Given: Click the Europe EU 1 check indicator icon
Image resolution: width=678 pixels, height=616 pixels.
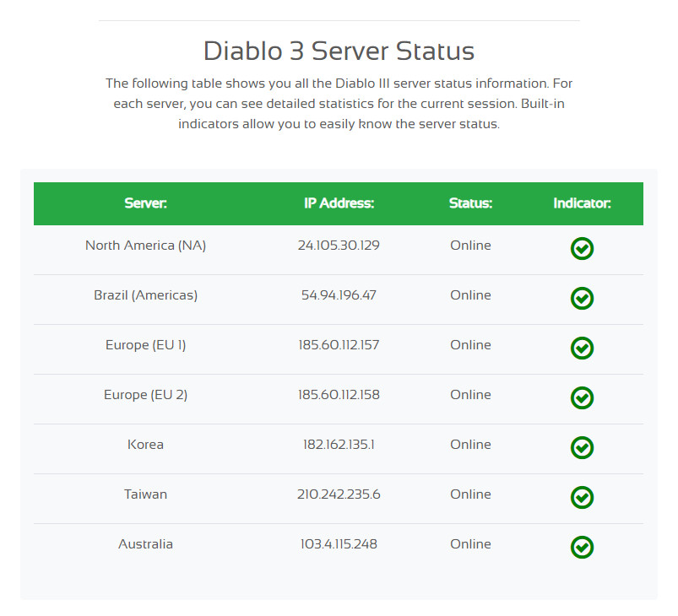Looking at the screenshot, I should [x=582, y=348].
